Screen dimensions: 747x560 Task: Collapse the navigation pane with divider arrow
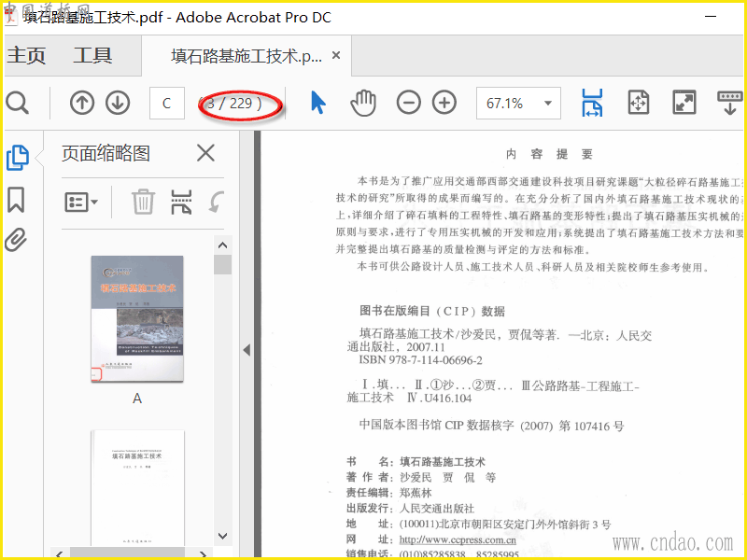coord(247,350)
